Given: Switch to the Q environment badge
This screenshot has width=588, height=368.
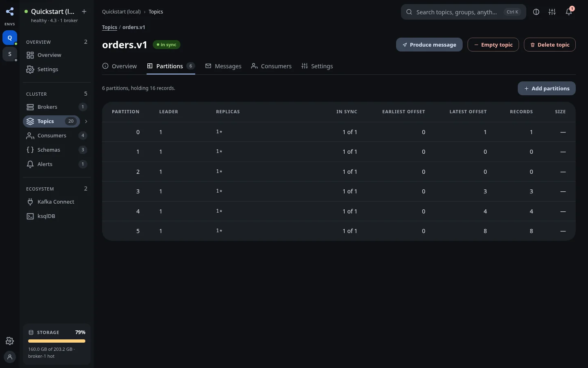Looking at the screenshot, I should click(10, 38).
